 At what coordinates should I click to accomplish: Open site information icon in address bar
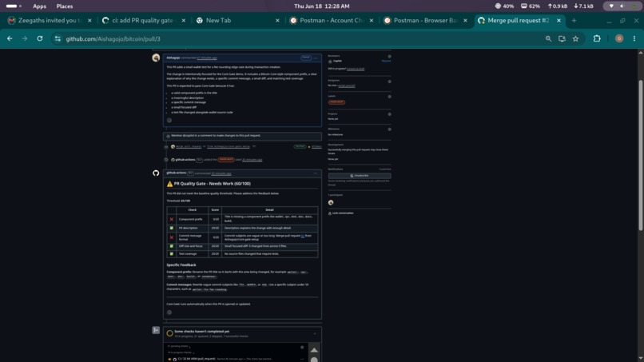[58, 38]
